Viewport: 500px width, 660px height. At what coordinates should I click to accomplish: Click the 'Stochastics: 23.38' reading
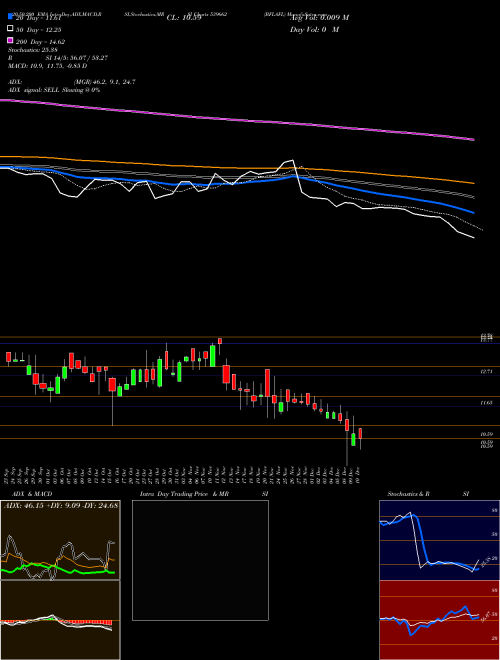(32, 50)
